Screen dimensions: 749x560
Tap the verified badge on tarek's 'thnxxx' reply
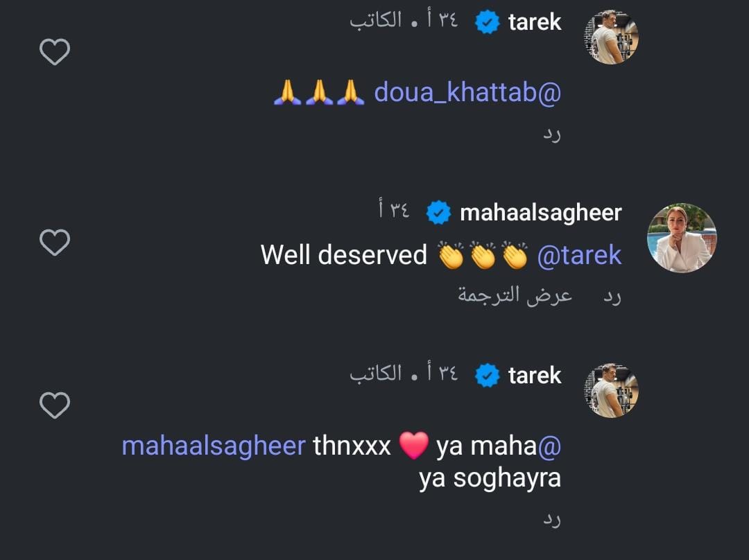[488, 375]
